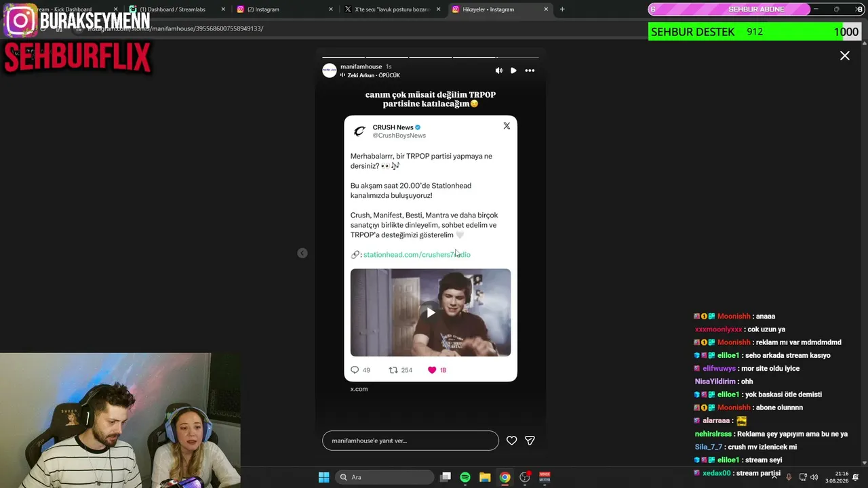This screenshot has height=488, width=868.
Task: Expand the system tray hidden icons chevron
Action: pos(774,477)
